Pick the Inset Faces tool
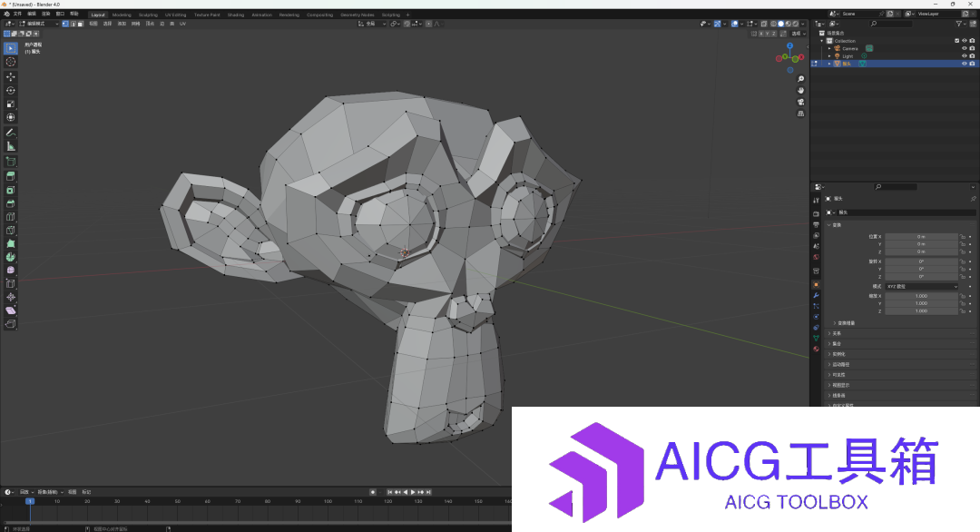Viewport: 980px width, 532px height. click(11, 190)
